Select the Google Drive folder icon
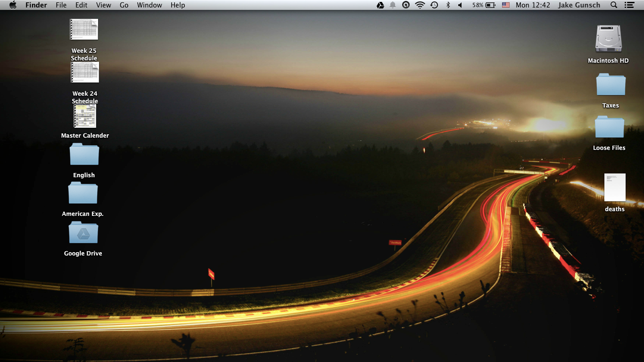644x362 pixels. [x=83, y=233]
